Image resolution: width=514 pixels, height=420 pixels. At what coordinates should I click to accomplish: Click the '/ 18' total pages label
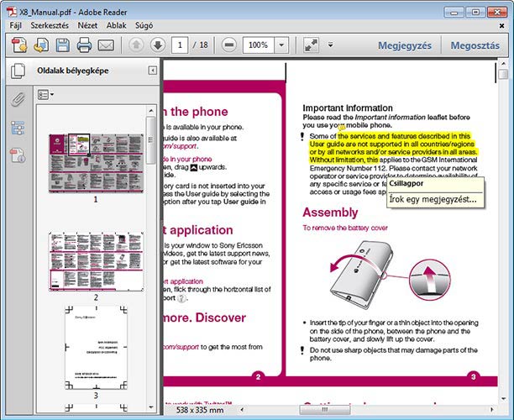[x=200, y=45]
